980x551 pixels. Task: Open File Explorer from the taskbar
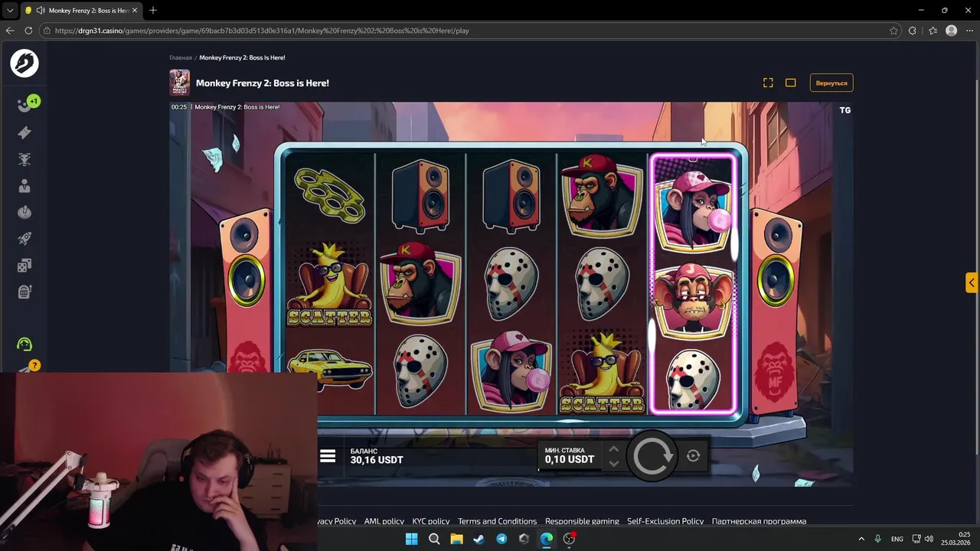(456, 539)
